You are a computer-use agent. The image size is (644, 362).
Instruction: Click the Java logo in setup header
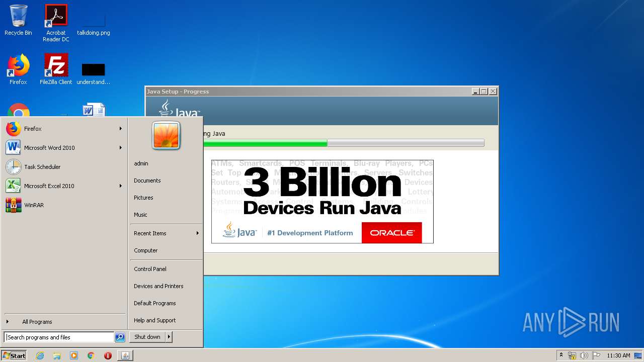(179, 109)
